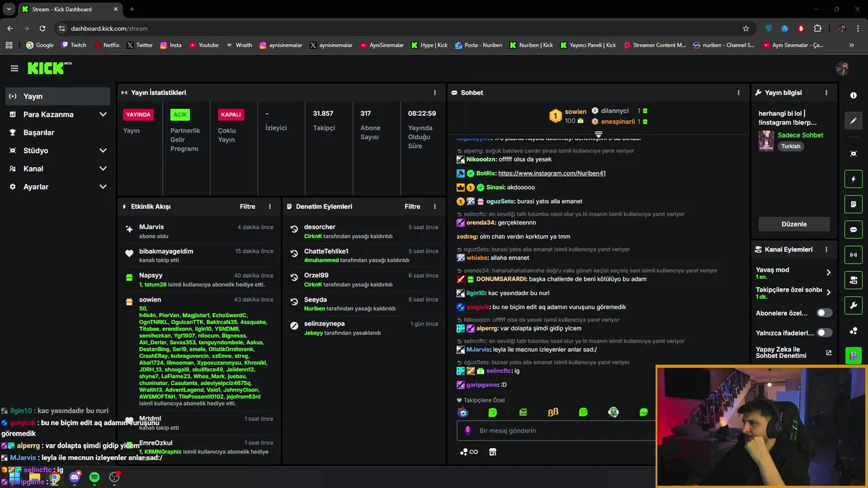Open the Sohbet panel three-dot menu
868x488 pixels.
click(738, 93)
